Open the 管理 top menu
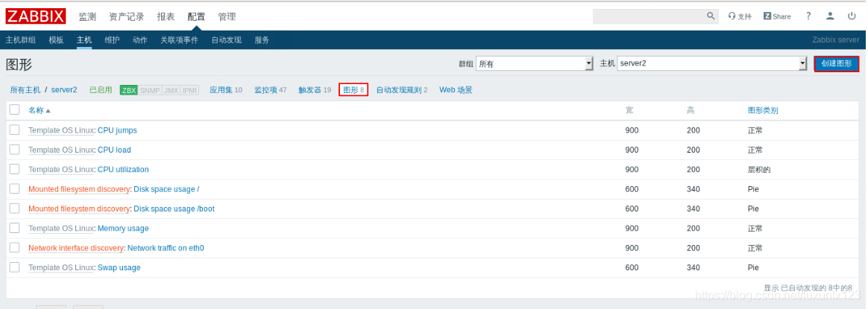The width and height of the screenshot is (868, 309). coord(227,16)
